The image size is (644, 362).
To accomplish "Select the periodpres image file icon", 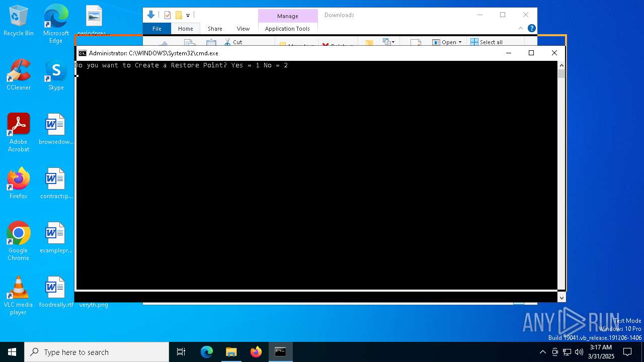I will [94, 20].
